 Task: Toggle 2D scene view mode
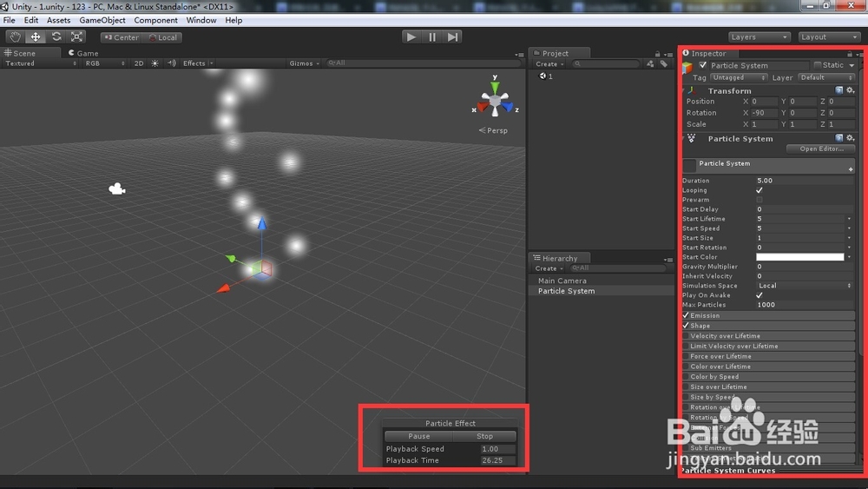point(138,63)
